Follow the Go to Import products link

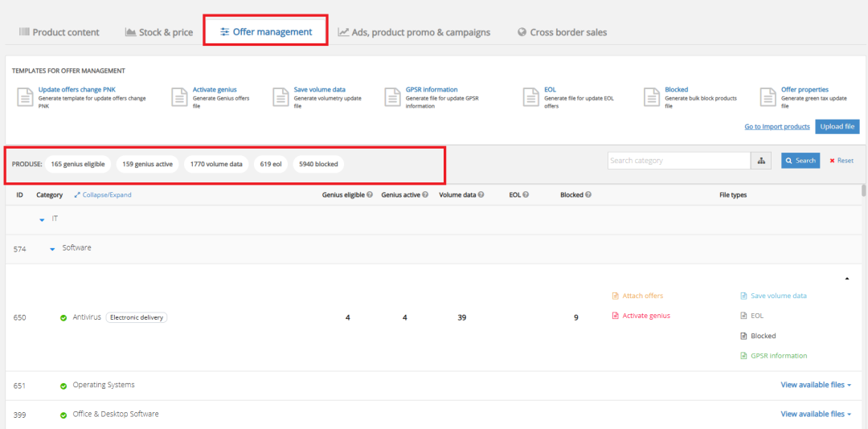[776, 127]
